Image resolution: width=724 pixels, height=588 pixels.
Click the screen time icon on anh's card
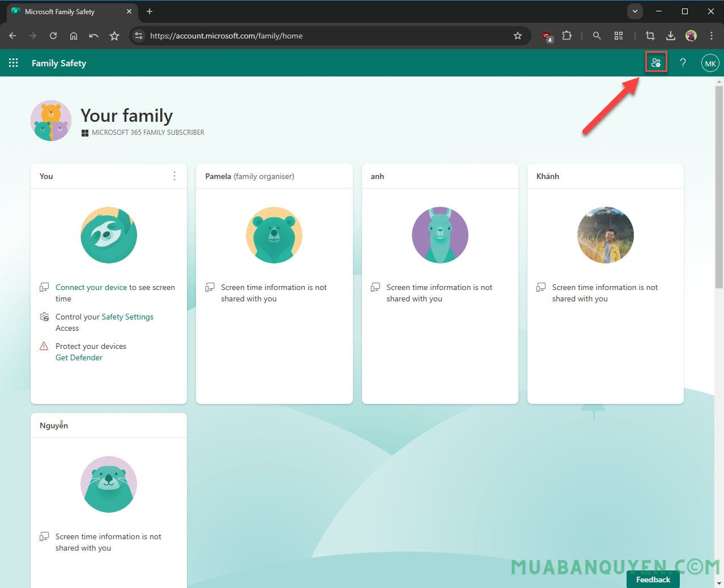coord(375,288)
